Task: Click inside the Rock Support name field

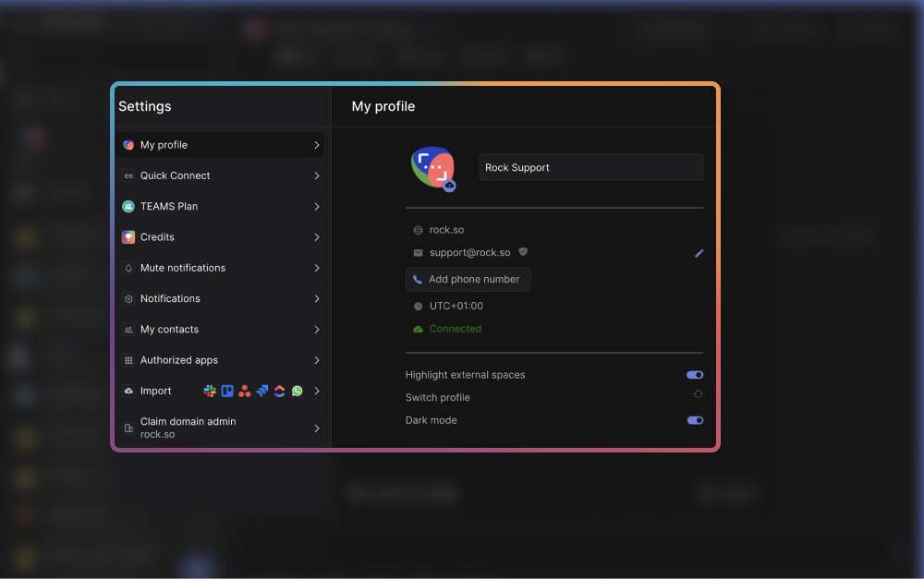Action: pyautogui.click(x=590, y=167)
